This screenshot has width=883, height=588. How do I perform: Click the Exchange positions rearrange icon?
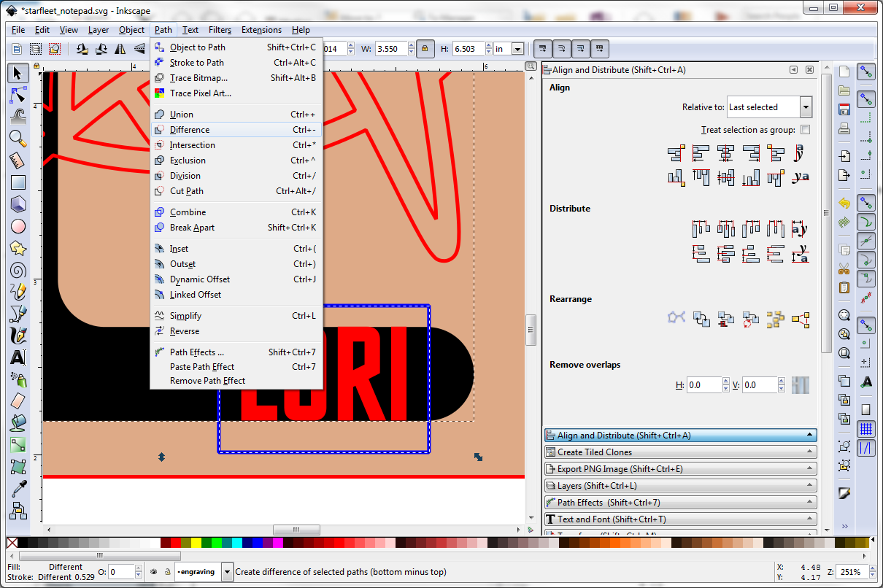pos(701,319)
